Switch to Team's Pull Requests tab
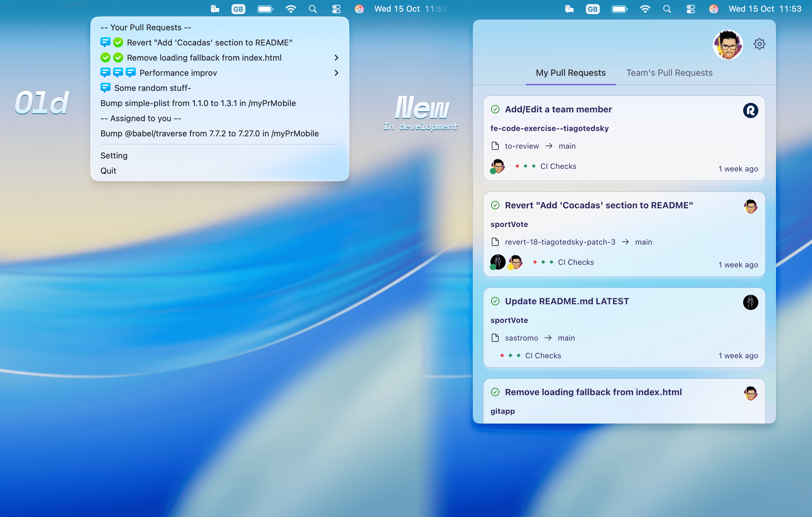This screenshot has width=812, height=517. point(669,73)
